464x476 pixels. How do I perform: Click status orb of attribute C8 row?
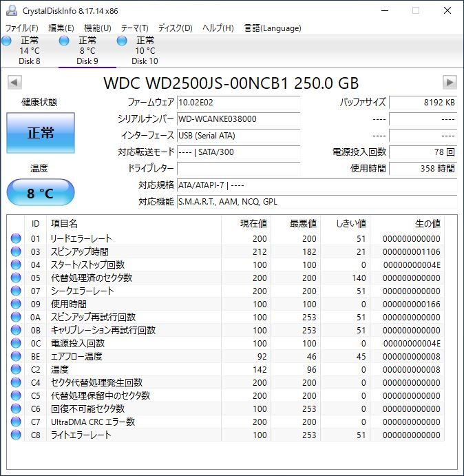coord(16,435)
